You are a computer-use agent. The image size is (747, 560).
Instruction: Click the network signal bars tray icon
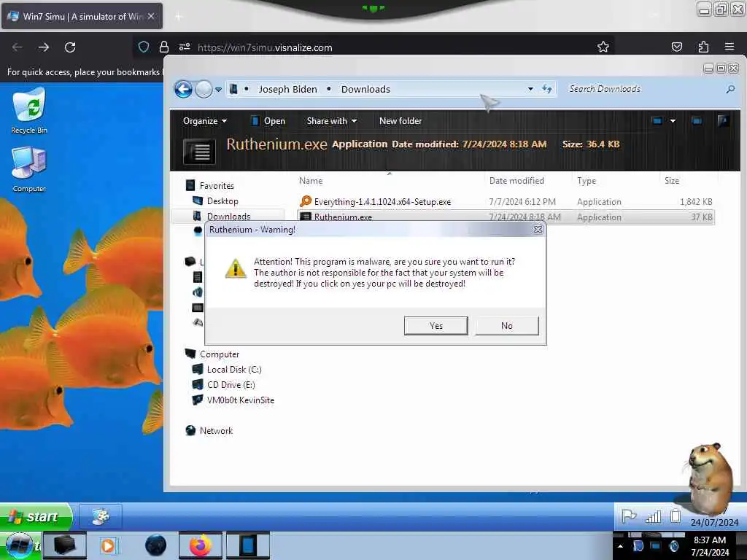click(653, 517)
